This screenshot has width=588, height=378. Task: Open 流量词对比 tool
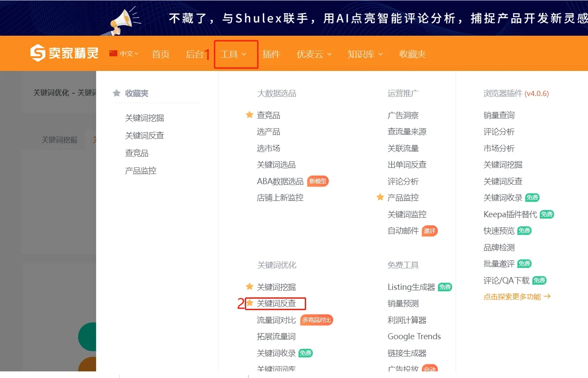pyautogui.click(x=276, y=320)
